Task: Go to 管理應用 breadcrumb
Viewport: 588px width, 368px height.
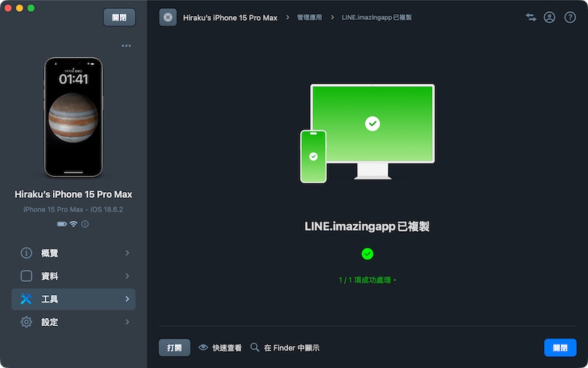Action: [309, 17]
